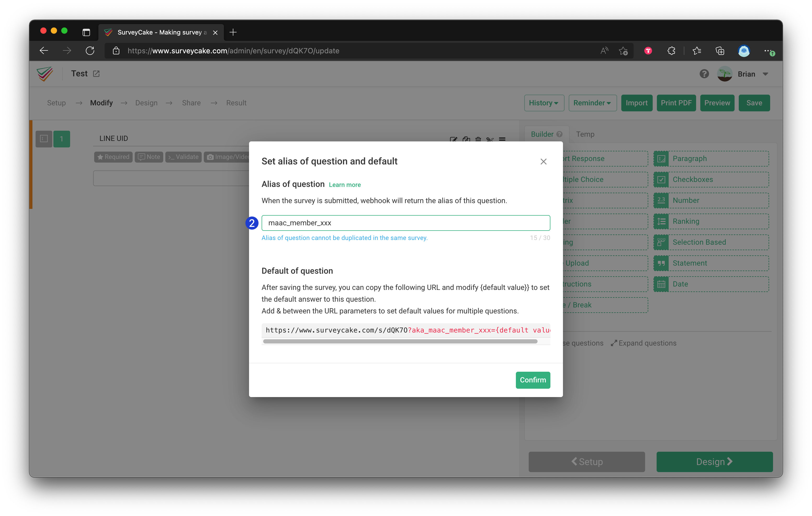The width and height of the screenshot is (812, 516).
Task: Click inside the maac_member_xxx alias field
Action: pyautogui.click(x=405, y=223)
